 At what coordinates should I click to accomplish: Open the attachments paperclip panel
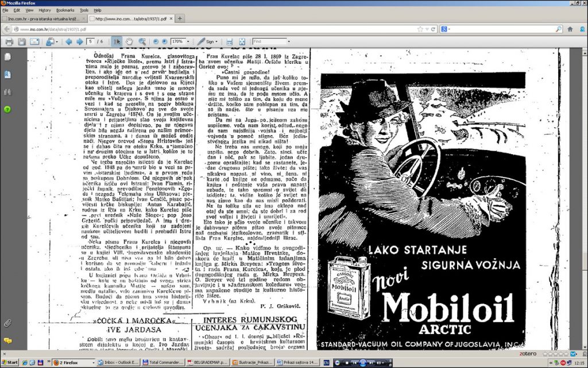pos(7,323)
